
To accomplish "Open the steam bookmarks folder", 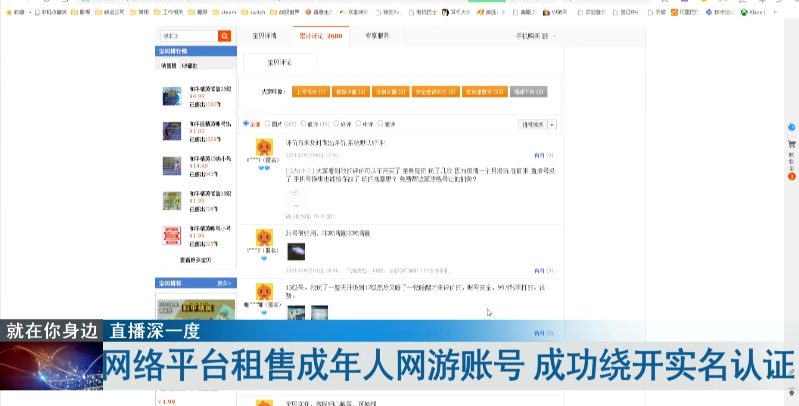I will [x=225, y=12].
